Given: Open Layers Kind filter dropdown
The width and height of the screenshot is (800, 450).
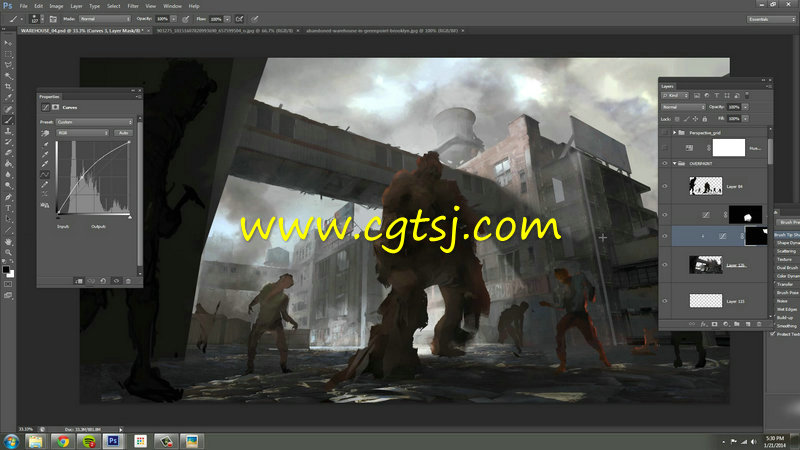Looking at the screenshot, I should coord(675,95).
